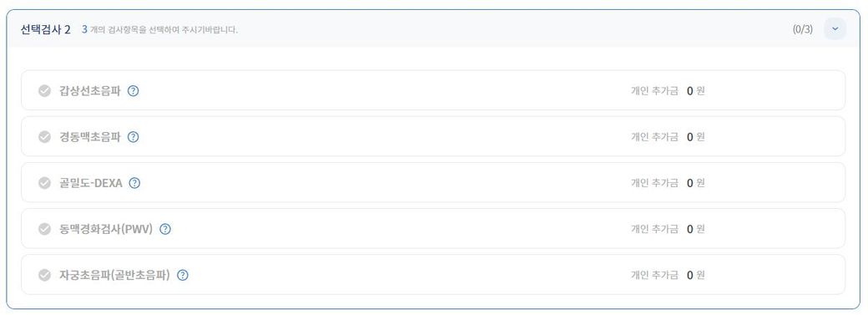Enable the 동맥경화검사(PWV) checkmark circle
Viewport: 868px width, 315px height.
click(x=45, y=229)
